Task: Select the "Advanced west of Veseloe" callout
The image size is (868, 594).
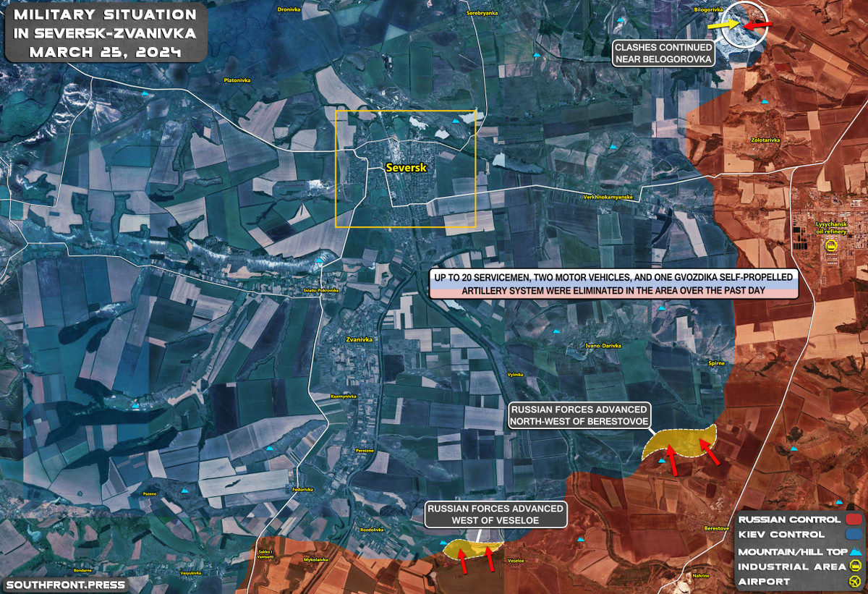Action: click(495, 514)
